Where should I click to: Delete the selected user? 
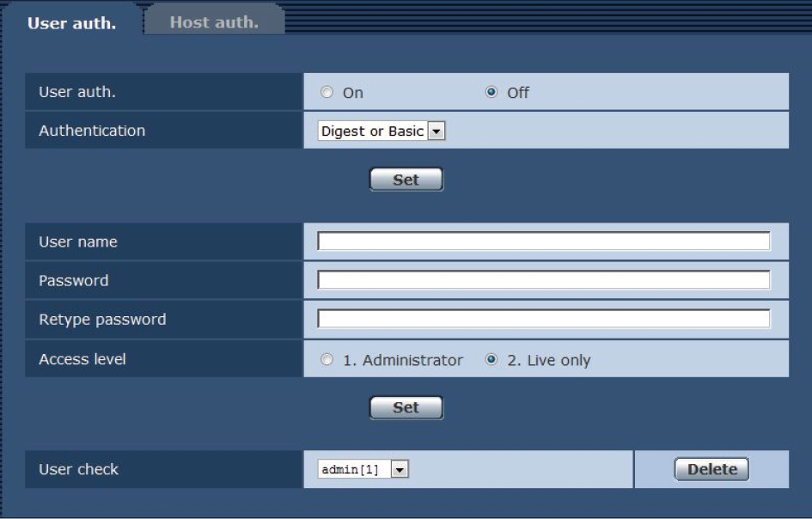pos(711,469)
